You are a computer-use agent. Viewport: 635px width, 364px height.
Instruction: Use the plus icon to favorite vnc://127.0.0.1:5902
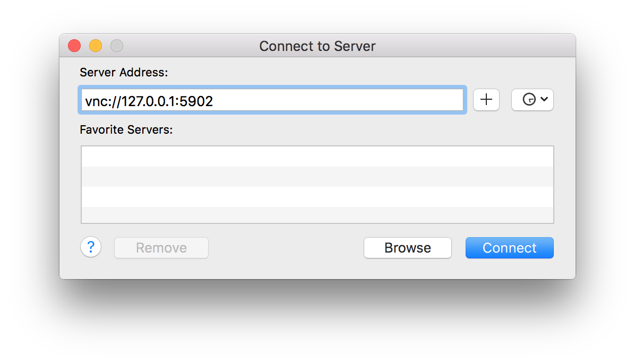(x=486, y=100)
